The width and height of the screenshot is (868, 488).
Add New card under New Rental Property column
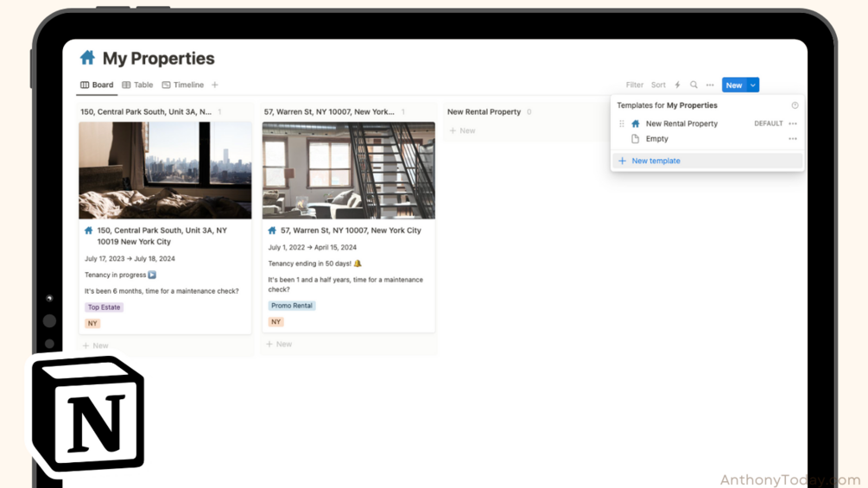pyautogui.click(x=462, y=130)
